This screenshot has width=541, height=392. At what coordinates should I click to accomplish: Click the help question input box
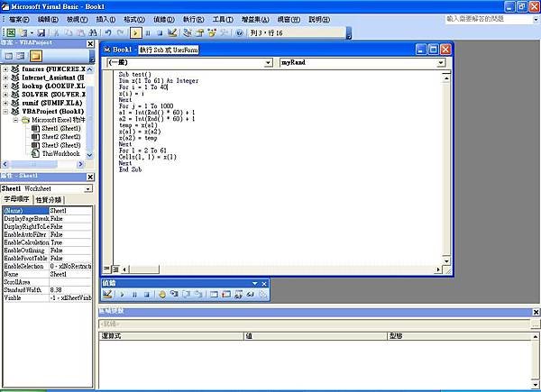point(490,19)
